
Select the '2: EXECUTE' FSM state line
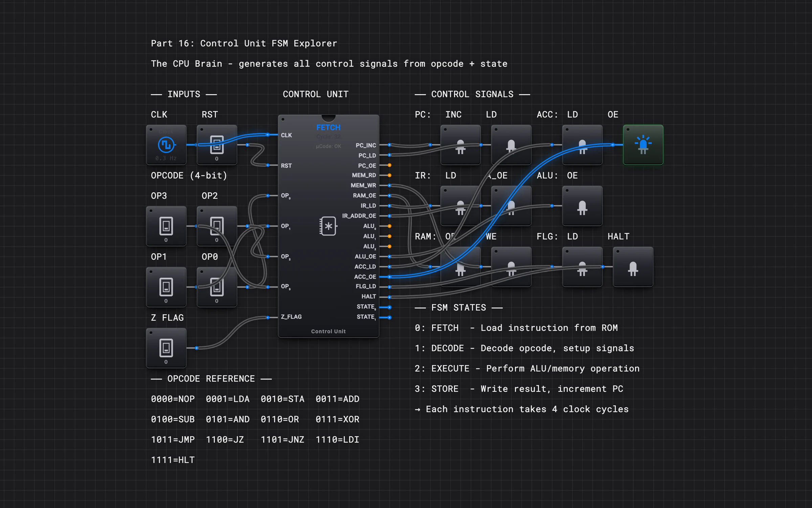pos(527,368)
